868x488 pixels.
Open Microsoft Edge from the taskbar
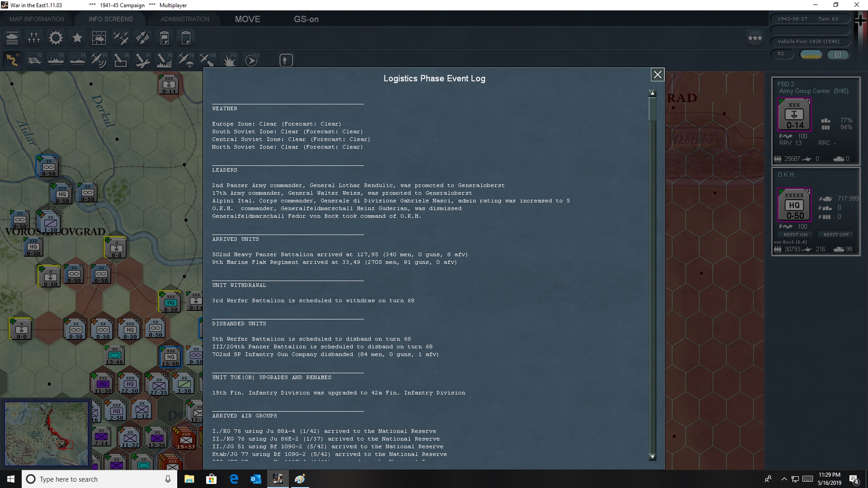click(234, 479)
